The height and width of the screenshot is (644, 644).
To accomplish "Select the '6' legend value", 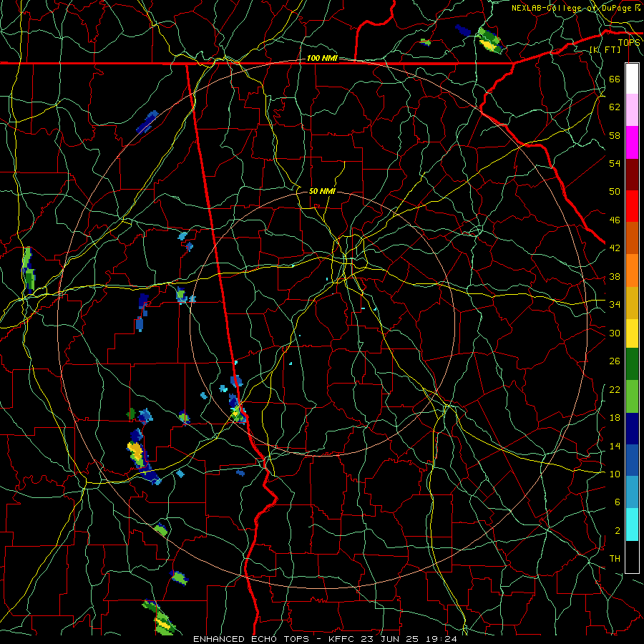I will pyautogui.click(x=618, y=502).
